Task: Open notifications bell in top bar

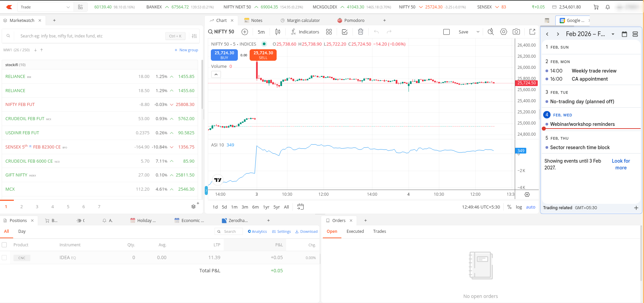Action: pyautogui.click(x=608, y=7)
